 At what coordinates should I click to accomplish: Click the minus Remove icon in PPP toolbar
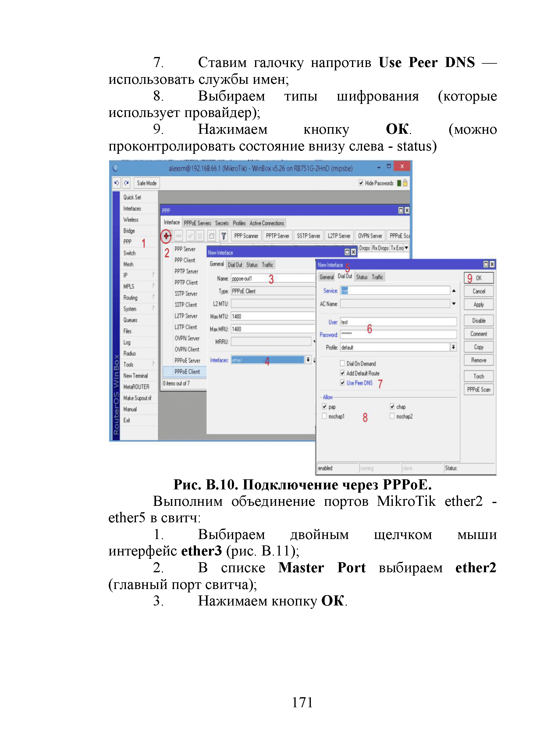tap(179, 236)
